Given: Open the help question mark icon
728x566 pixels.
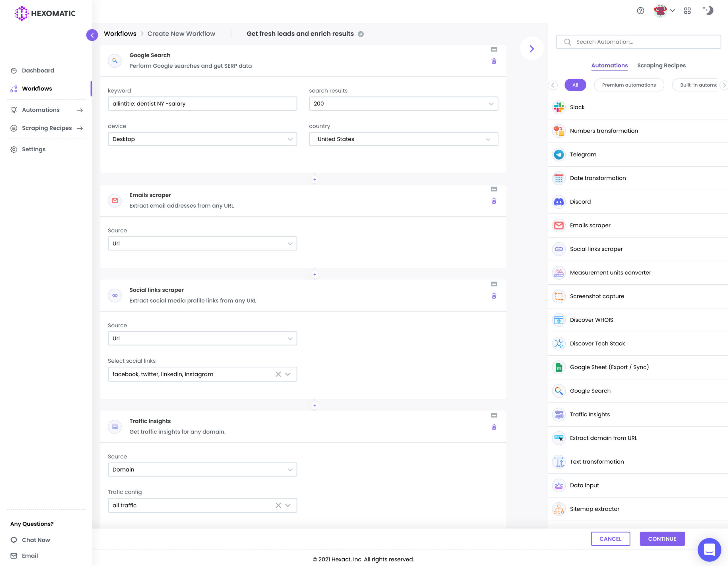Looking at the screenshot, I should click(640, 11).
